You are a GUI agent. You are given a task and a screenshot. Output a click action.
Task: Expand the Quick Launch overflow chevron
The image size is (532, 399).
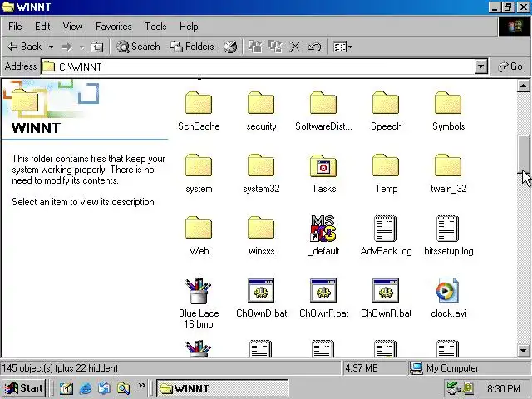point(141,386)
